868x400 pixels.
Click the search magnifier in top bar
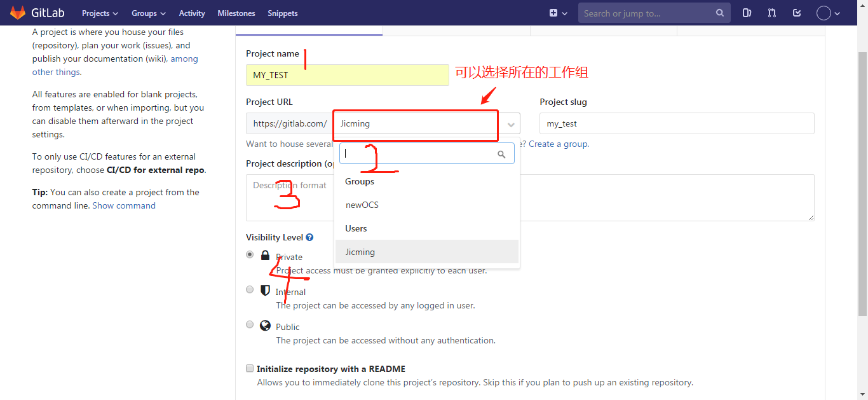point(719,13)
